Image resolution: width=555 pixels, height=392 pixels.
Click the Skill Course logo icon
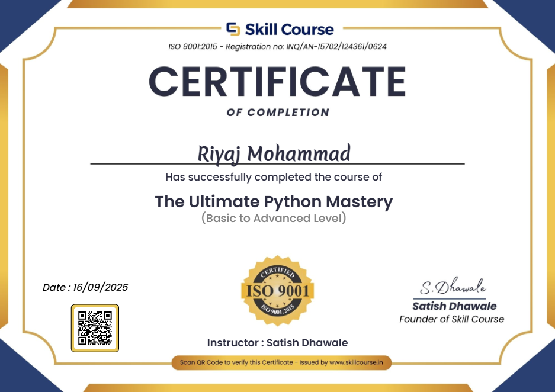tap(233, 29)
